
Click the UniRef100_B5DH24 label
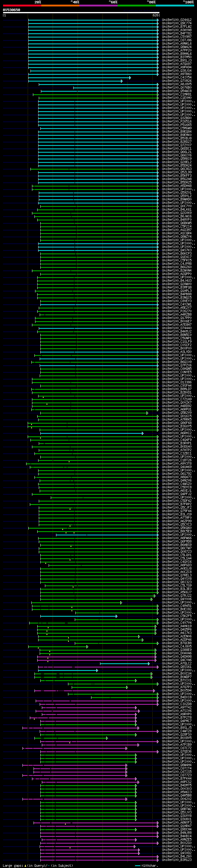click(176, 165)
